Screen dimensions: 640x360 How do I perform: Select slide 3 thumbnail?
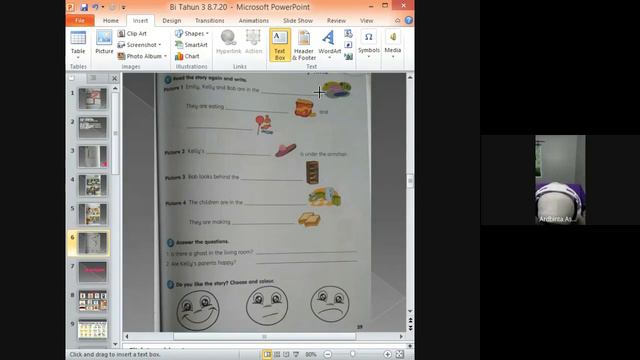click(x=93, y=156)
